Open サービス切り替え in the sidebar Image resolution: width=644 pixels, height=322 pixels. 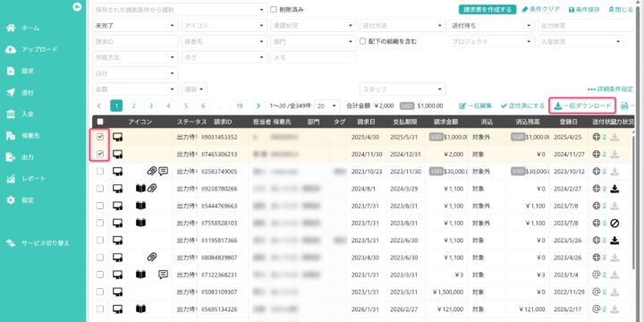[46, 242]
